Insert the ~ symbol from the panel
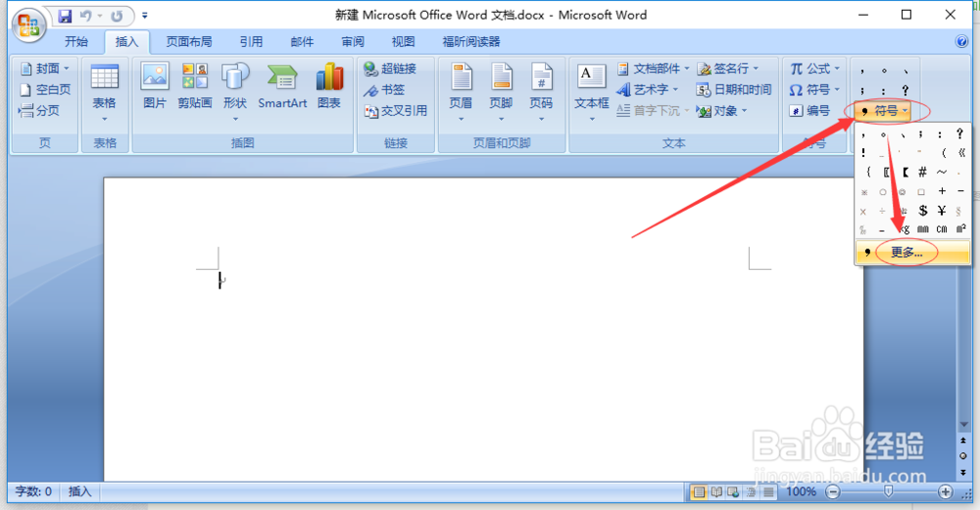The image size is (980, 510). point(942,172)
